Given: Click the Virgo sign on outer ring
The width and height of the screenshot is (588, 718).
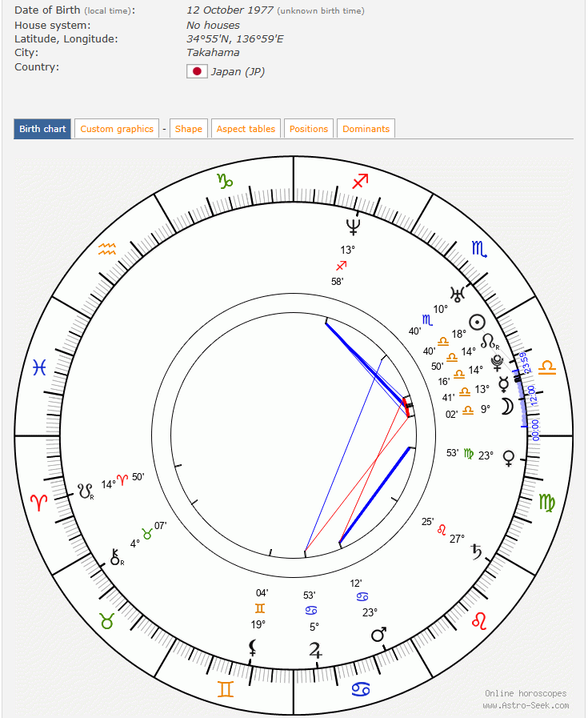Looking at the screenshot, I should pyautogui.click(x=547, y=503).
